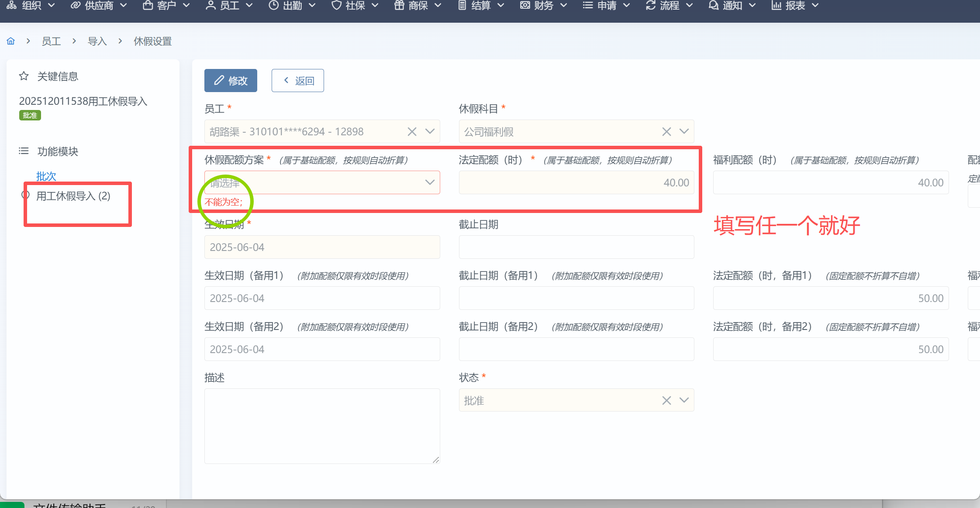Expand the 员工 dropdown arrow
This screenshot has width=980, height=508.
point(430,131)
